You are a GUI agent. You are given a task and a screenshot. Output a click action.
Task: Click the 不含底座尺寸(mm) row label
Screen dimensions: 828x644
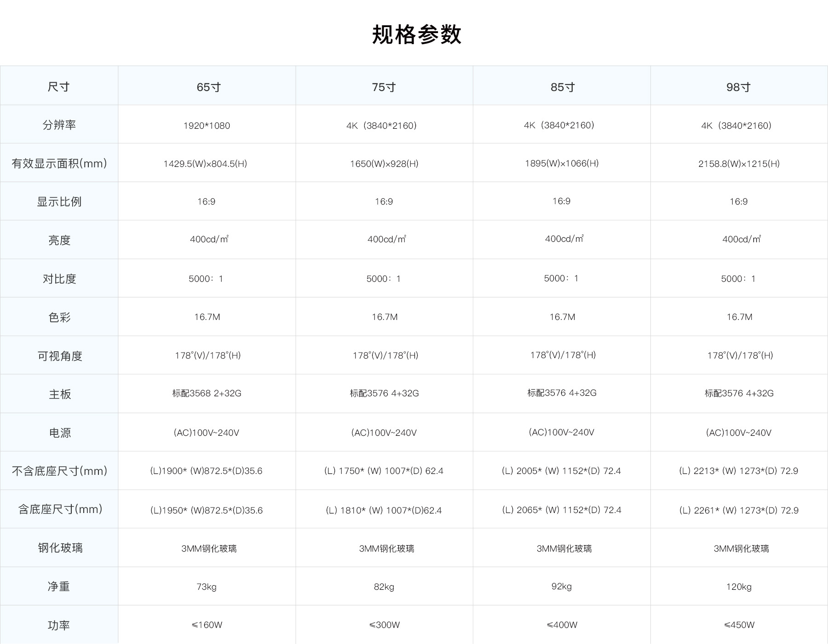point(59,471)
